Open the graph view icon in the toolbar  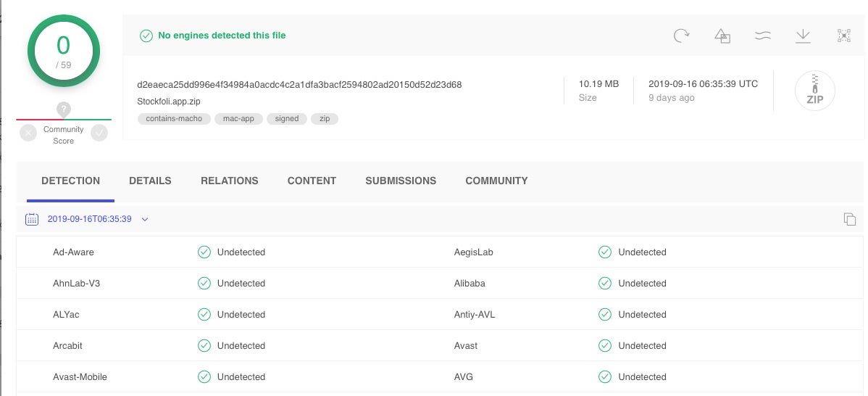(x=843, y=36)
